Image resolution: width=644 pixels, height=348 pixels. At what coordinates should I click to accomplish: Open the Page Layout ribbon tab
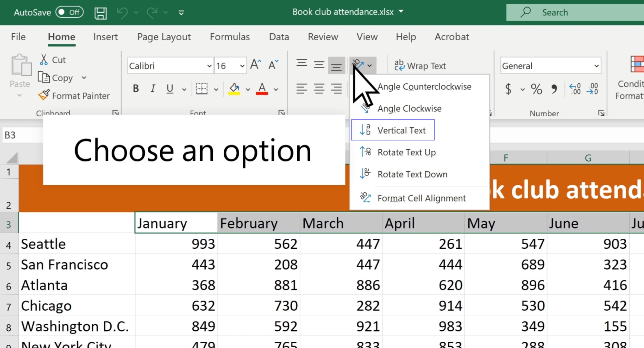164,36
